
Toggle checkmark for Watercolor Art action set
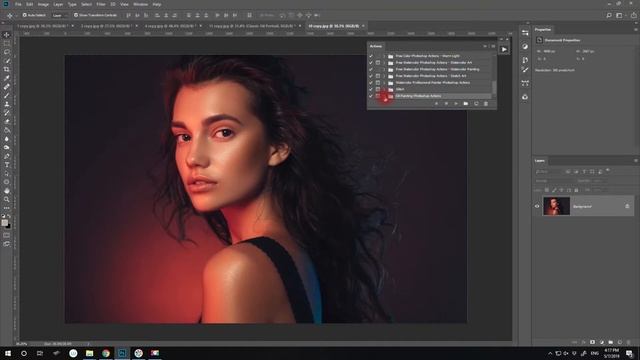pyautogui.click(x=371, y=62)
